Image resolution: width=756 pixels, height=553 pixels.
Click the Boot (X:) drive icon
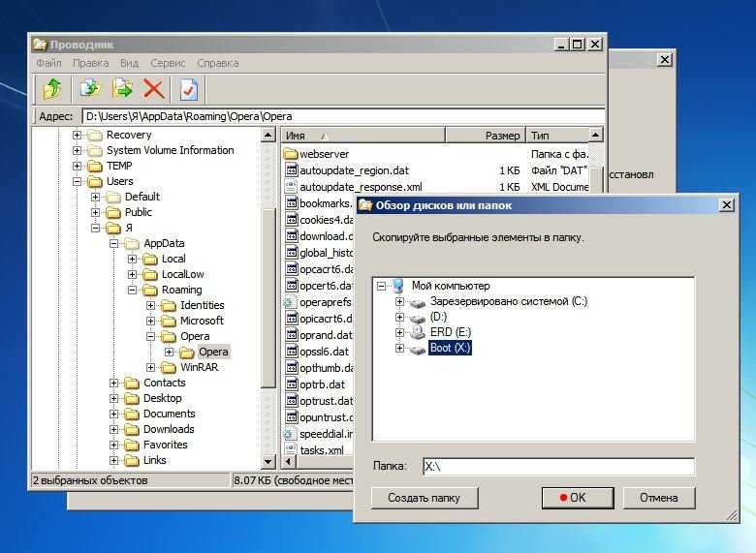tap(418, 349)
